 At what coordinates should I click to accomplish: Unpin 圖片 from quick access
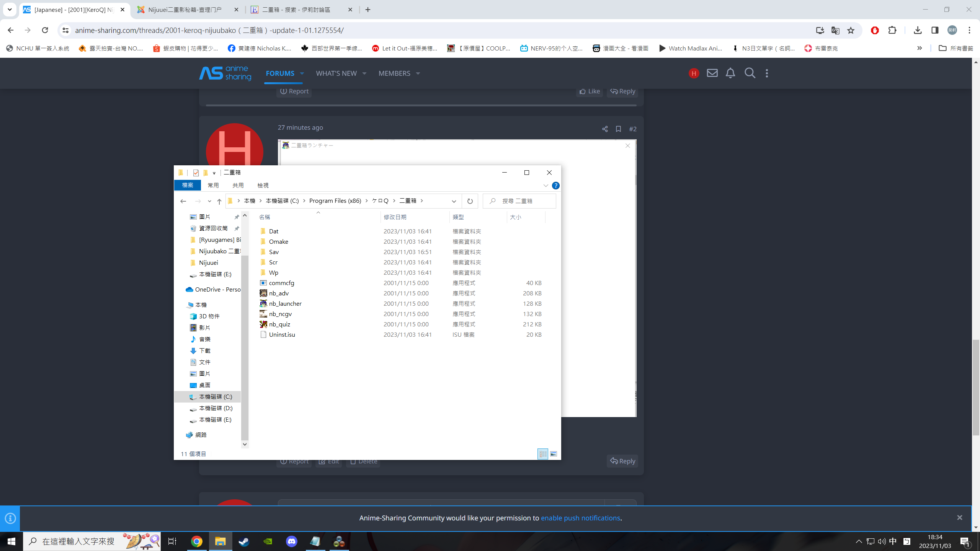click(x=237, y=217)
